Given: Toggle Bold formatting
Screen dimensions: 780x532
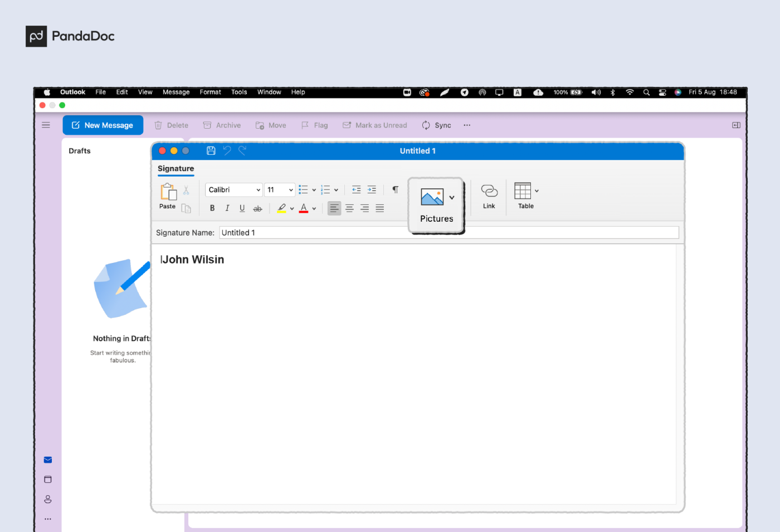Looking at the screenshot, I should click(212, 208).
